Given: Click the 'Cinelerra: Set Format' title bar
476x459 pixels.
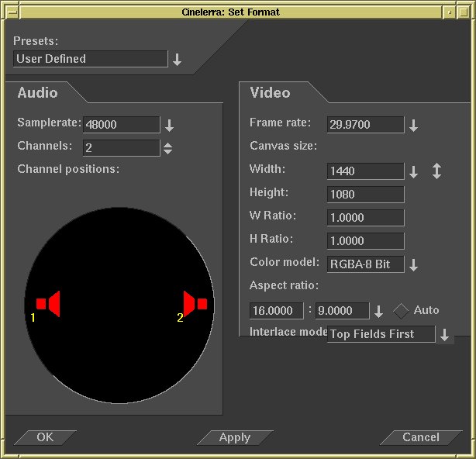Looking at the screenshot, I should point(230,12).
